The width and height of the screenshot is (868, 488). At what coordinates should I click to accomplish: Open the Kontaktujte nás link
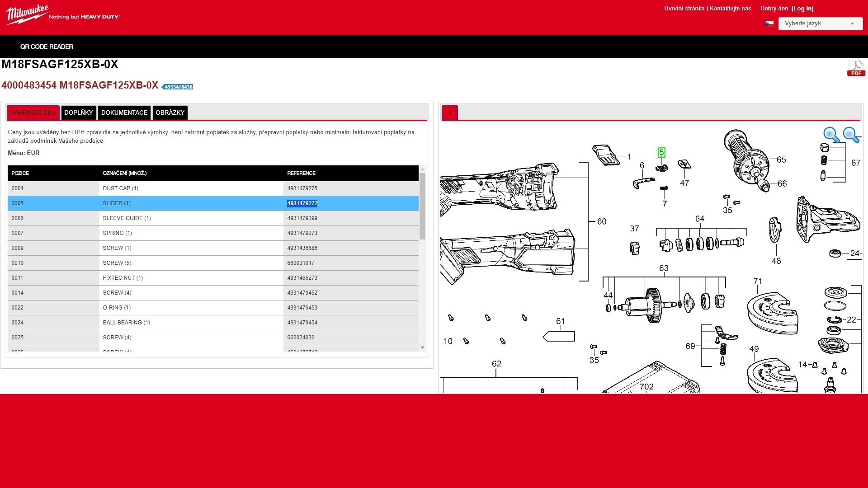coord(730,8)
